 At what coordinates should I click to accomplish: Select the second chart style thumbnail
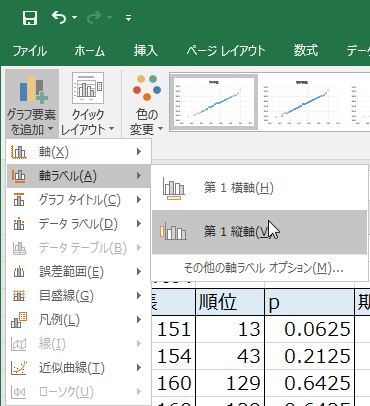[302, 102]
